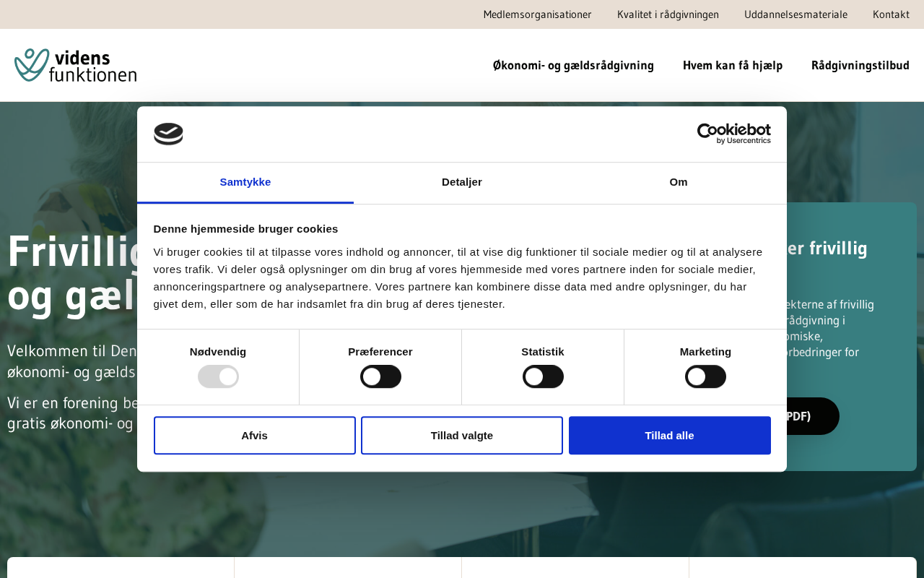
Task: Accept all cookies with Tillad alle
Action: coord(669,435)
